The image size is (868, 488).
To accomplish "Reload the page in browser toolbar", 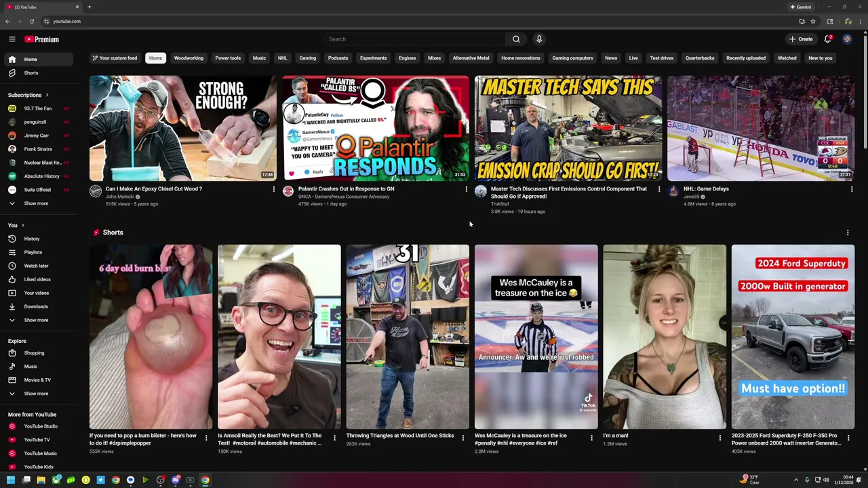I will pyautogui.click(x=32, y=21).
